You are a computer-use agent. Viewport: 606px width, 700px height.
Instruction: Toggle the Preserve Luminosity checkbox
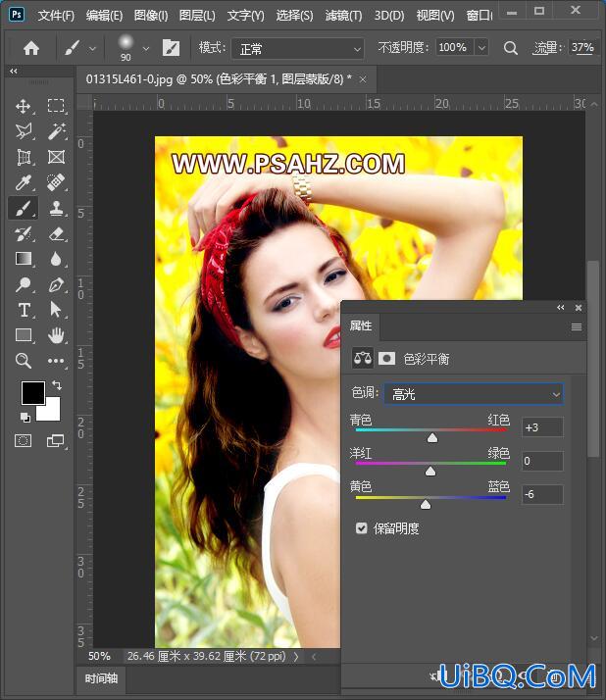(361, 528)
